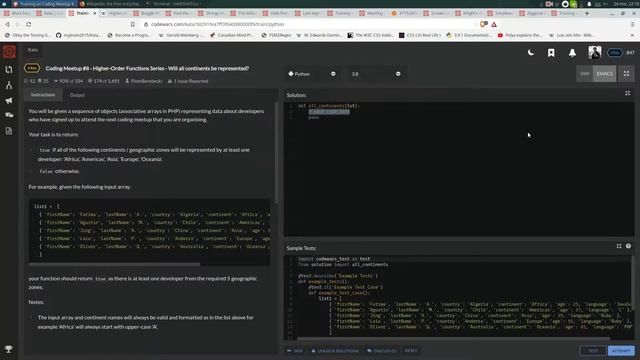Click the 93% of 334 satisfaction rating

click(x=68, y=81)
